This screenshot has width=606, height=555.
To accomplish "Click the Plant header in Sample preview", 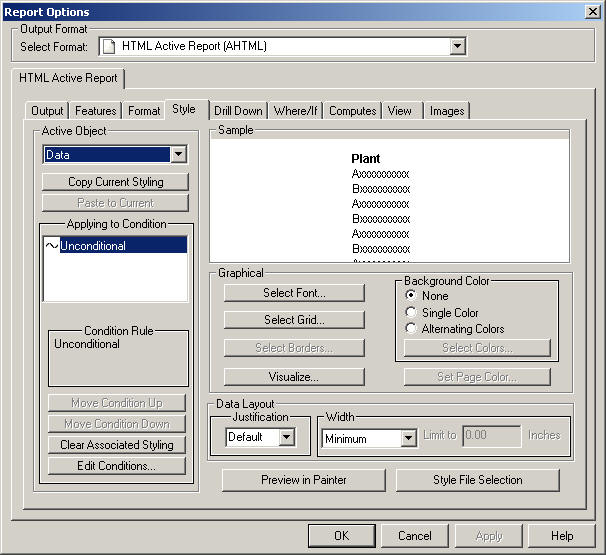I will point(366,158).
